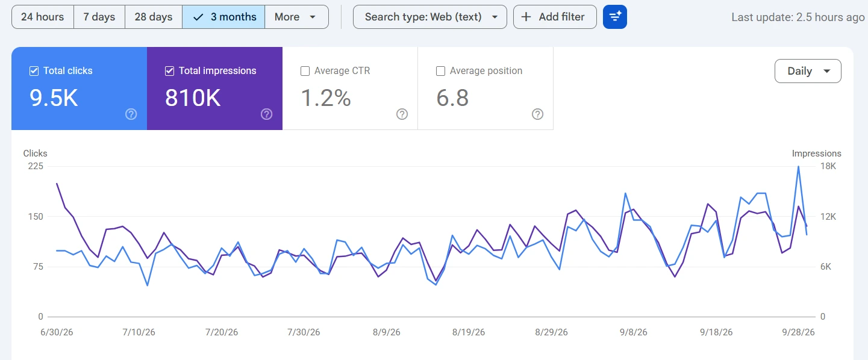Click the 9/18/26 x-axis date label
This screenshot has height=360, width=868.
click(716, 332)
